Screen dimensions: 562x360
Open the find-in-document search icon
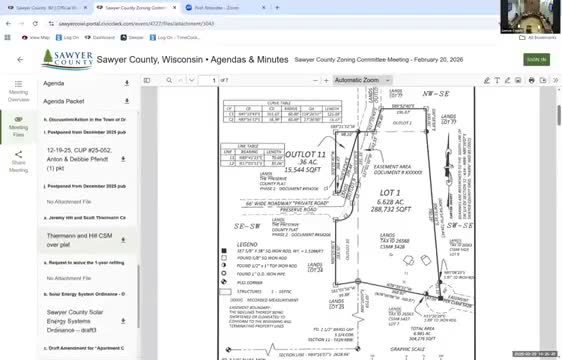169,80
